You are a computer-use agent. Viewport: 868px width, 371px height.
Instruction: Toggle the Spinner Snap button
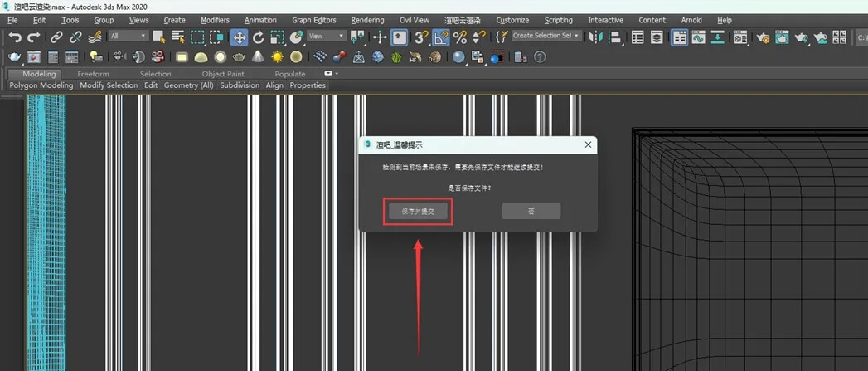479,37
